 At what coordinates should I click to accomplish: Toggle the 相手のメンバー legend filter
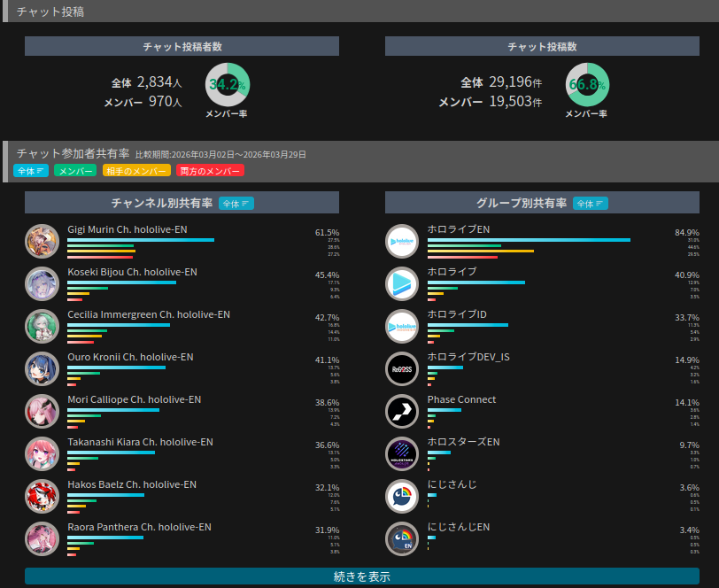(136, 171)
